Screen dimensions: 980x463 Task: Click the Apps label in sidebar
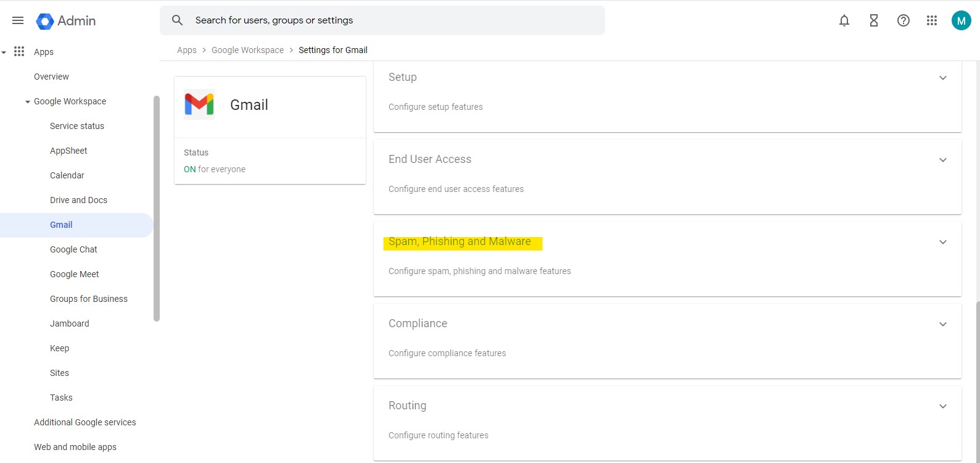pos(44,52)
